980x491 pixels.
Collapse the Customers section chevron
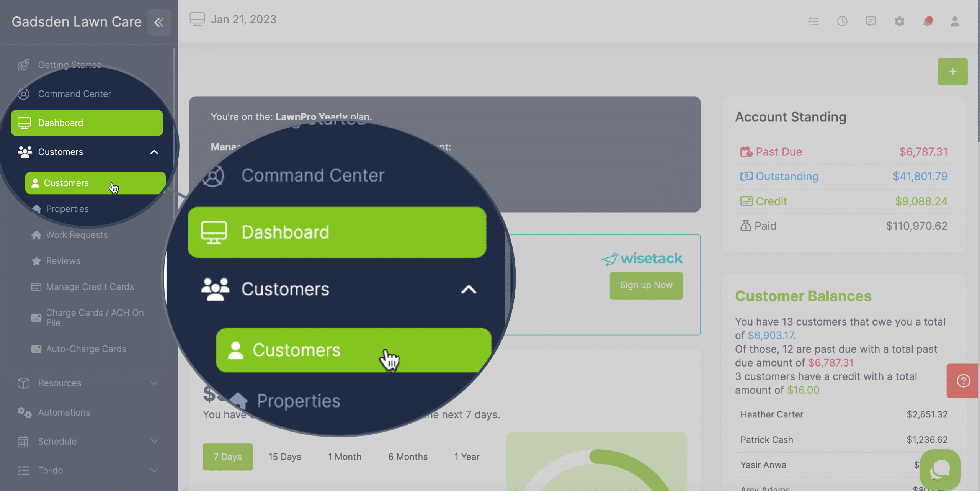[154, 152]
